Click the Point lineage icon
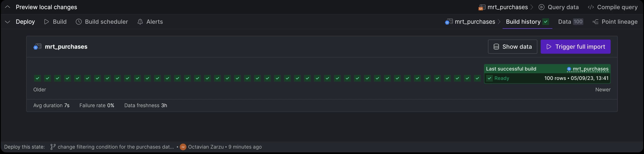Screen dimensions: 644x154 pos(595,22)
